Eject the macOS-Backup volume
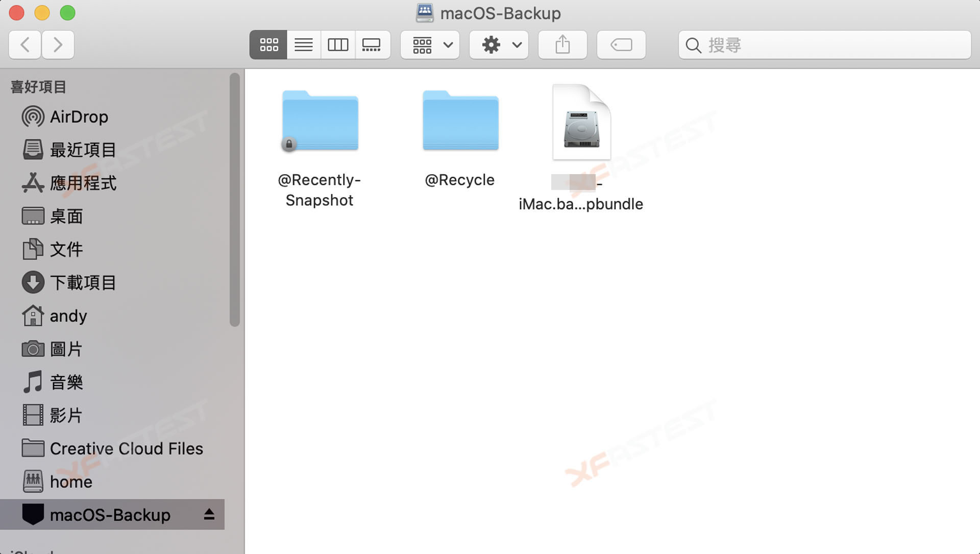The image size is (980, 554). (209, 515)
